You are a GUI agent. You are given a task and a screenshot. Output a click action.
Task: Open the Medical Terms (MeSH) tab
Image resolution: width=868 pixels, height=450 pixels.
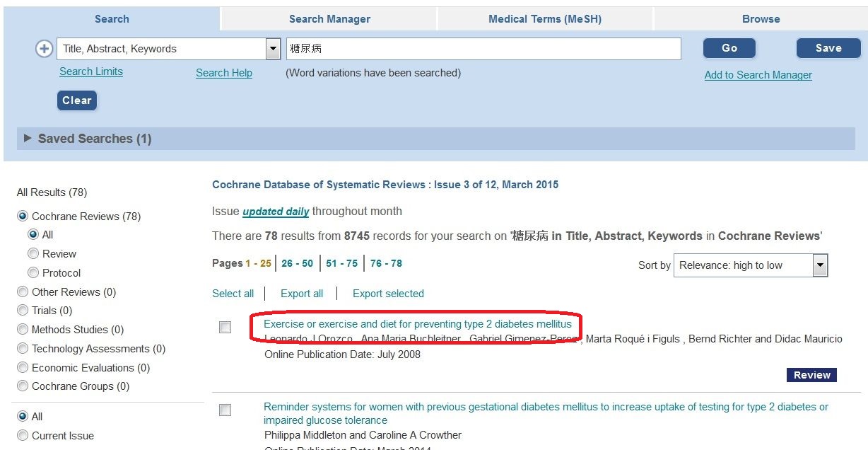pos(544,19)
